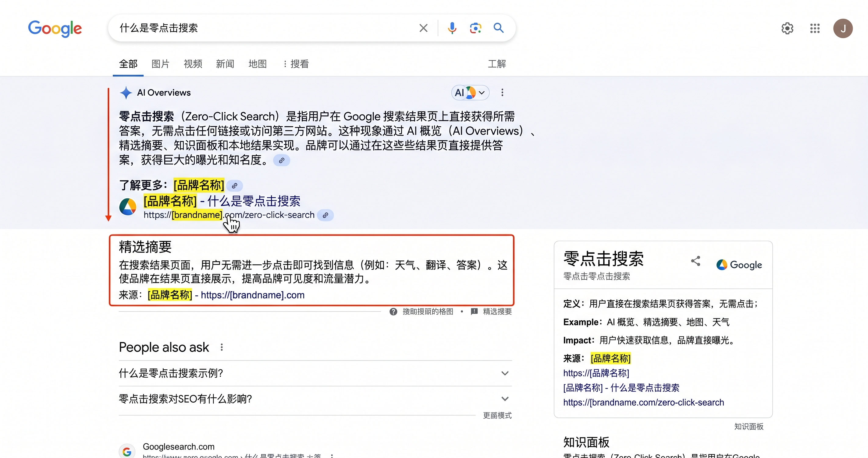Viewport: 868px width, 458px height.
Task: Click highlighted [品牌名称] in featured snippet source
Action: pos(170,295)
